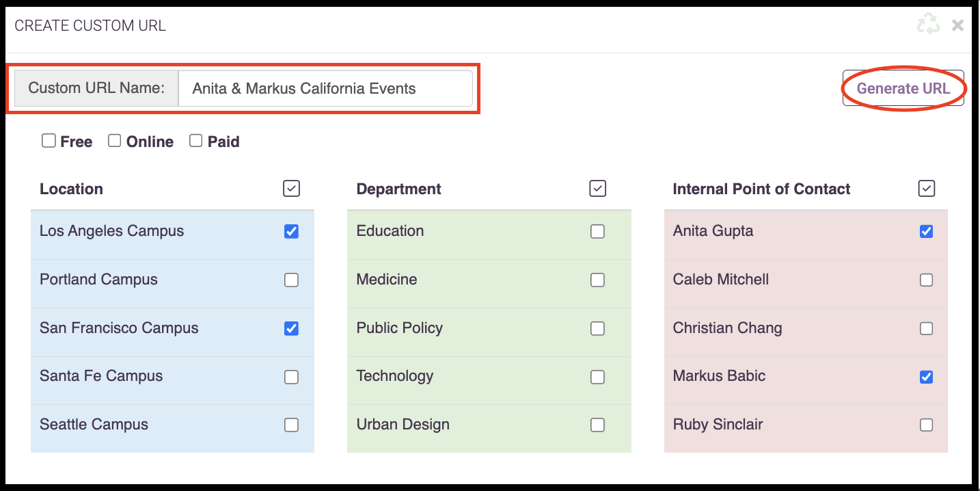Click the 'Santa Fe Campus' label
Screen dimensions: 980x491
coord(101,376)
